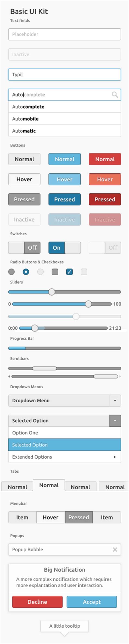129x644 pixels.
Task: Click the right scroll arrow of horizontal scrollbar
Action: (120, 376)
